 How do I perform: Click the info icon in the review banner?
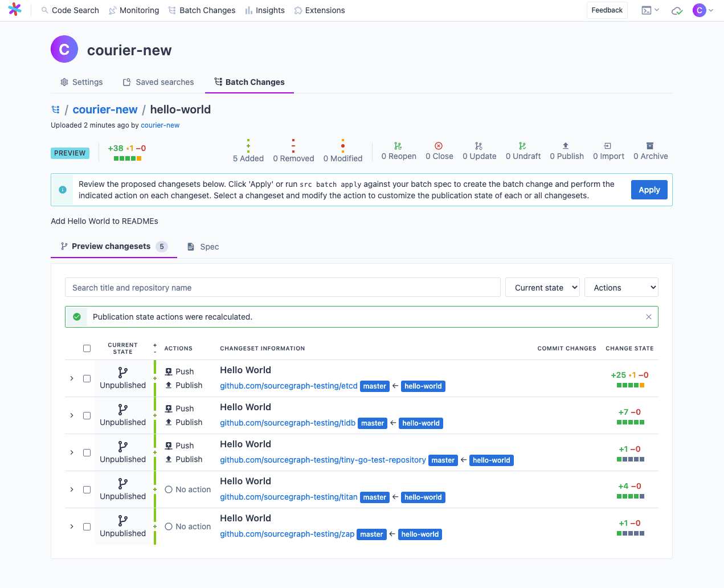point(63,190)
